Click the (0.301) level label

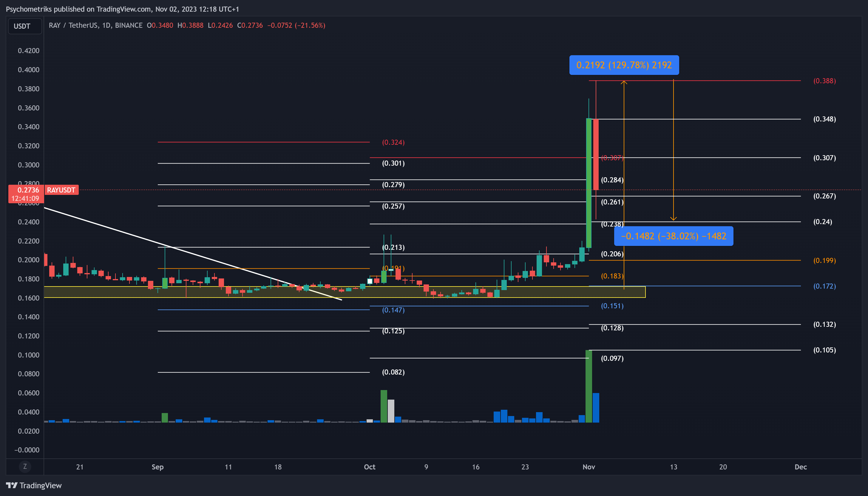point(393,163)
